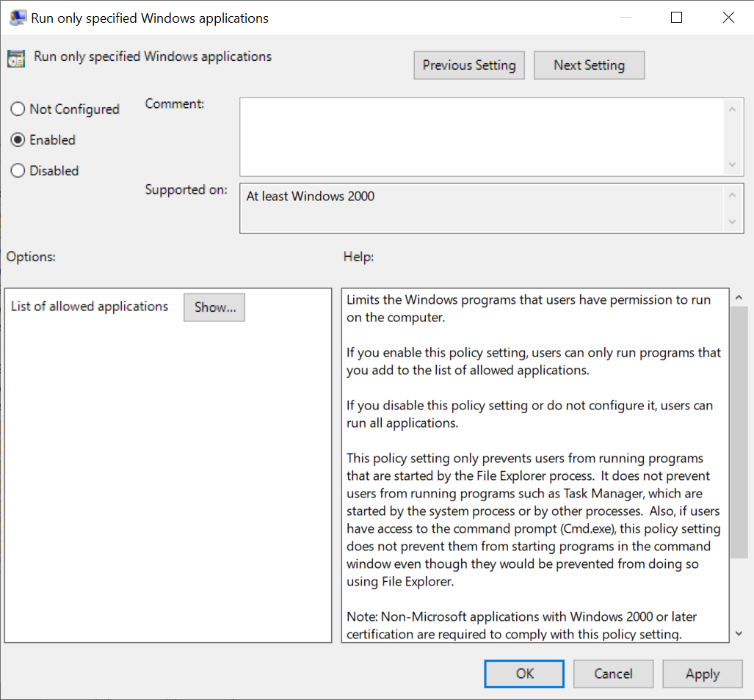754x700 pixels.
Task: Dismiss the dialog with Cancel
Action: (613, 674)
